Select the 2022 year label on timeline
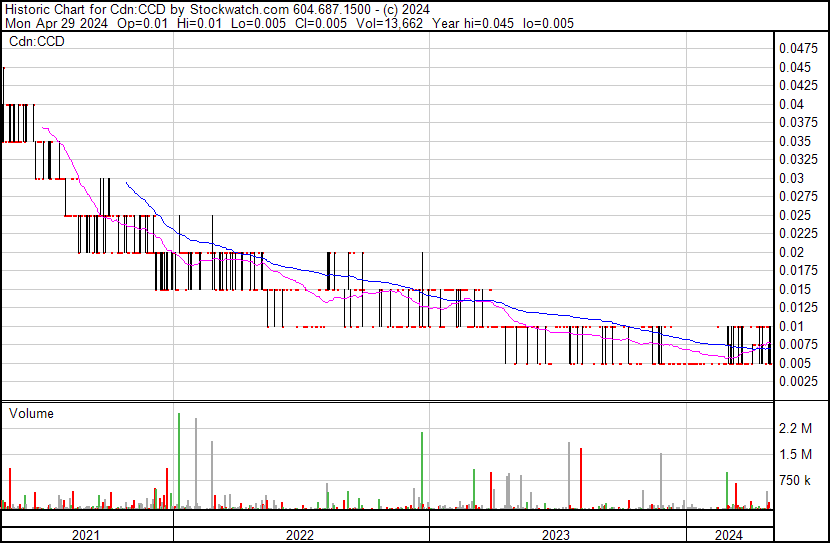The width and height of the screenshot is (830, 543). 300,535
